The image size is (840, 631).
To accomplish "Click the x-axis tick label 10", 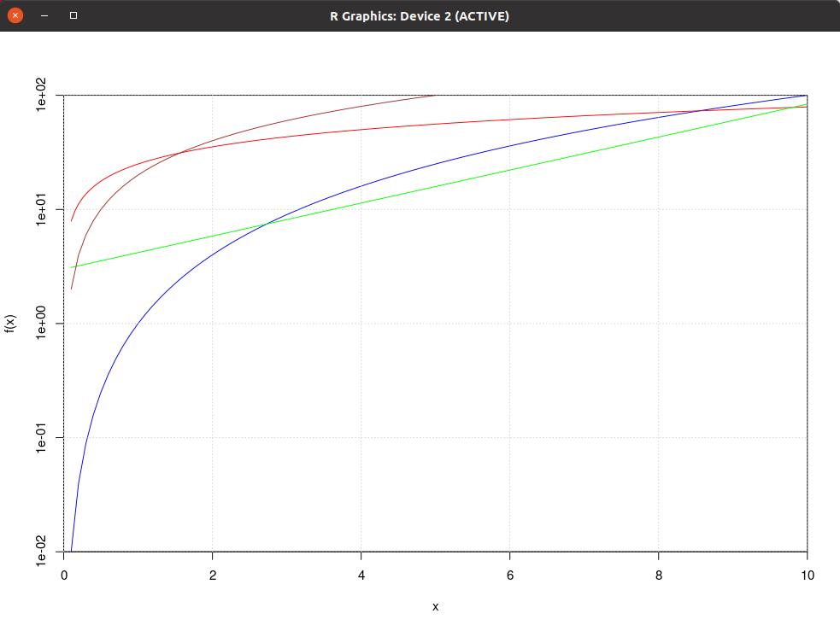I will (x=808, y=575).
